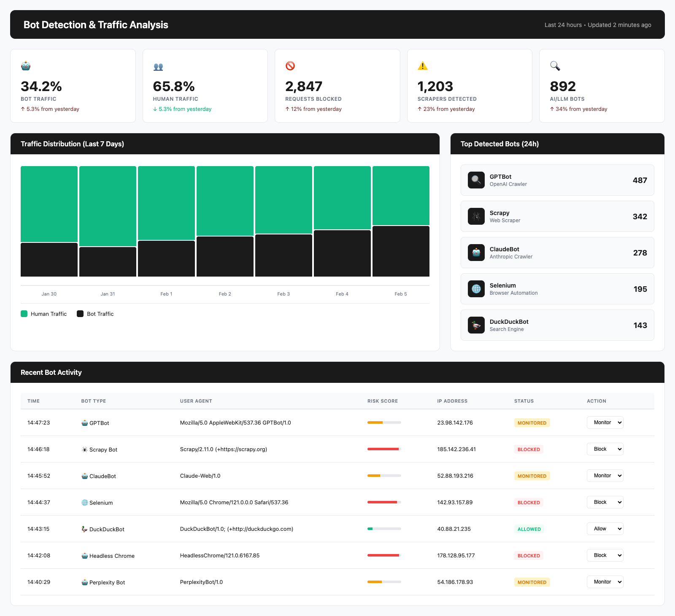Click the Recent Bot Activity header
Image resolution: width=675 pixels, height=616 pixels.
click(51, 372)
